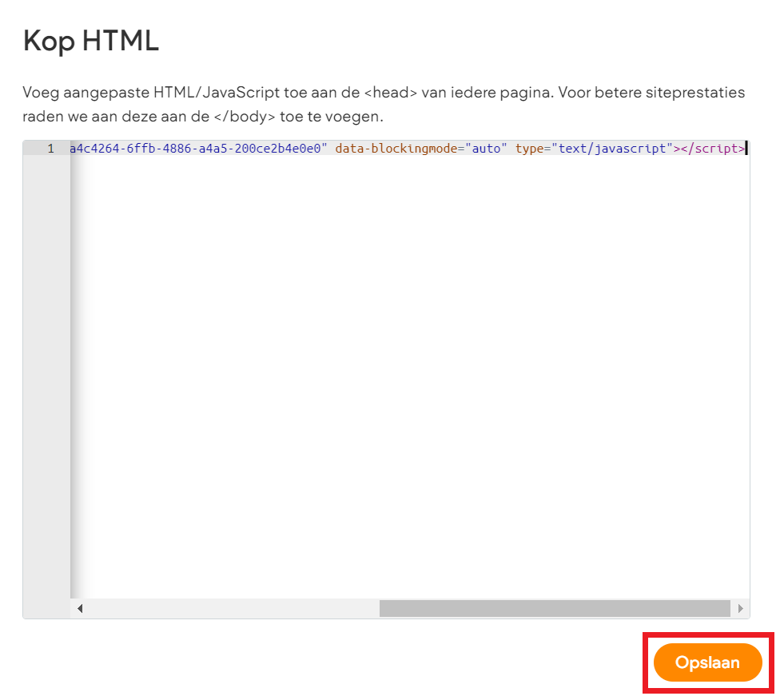Click the horizontal scrollbar thumb
The height and width of the screenshot is (700, 784).
click(555, 609)
